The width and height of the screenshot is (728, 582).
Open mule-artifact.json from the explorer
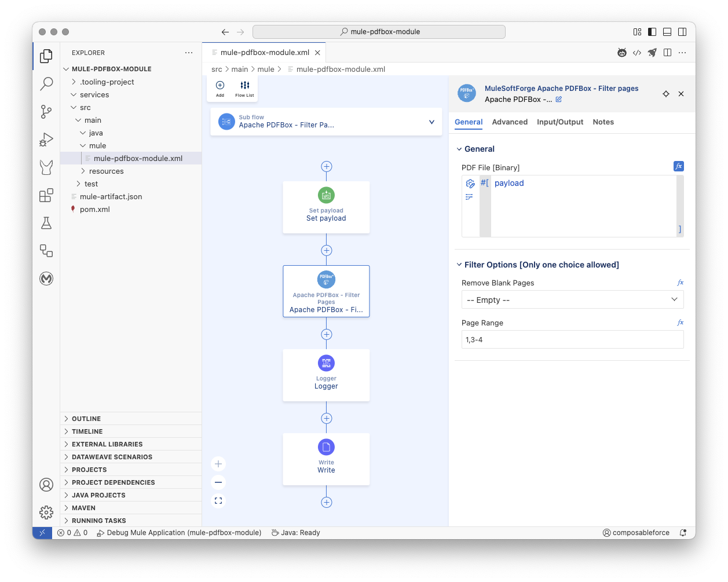click(111, 196)
